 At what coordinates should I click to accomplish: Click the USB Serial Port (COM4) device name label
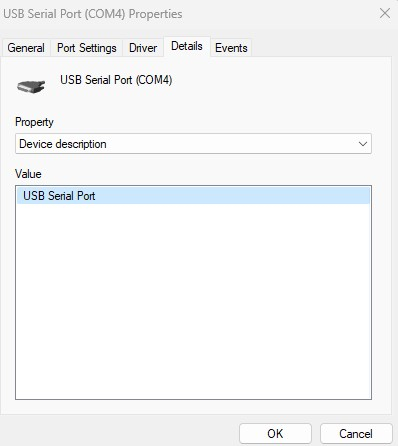coord(116,80)
